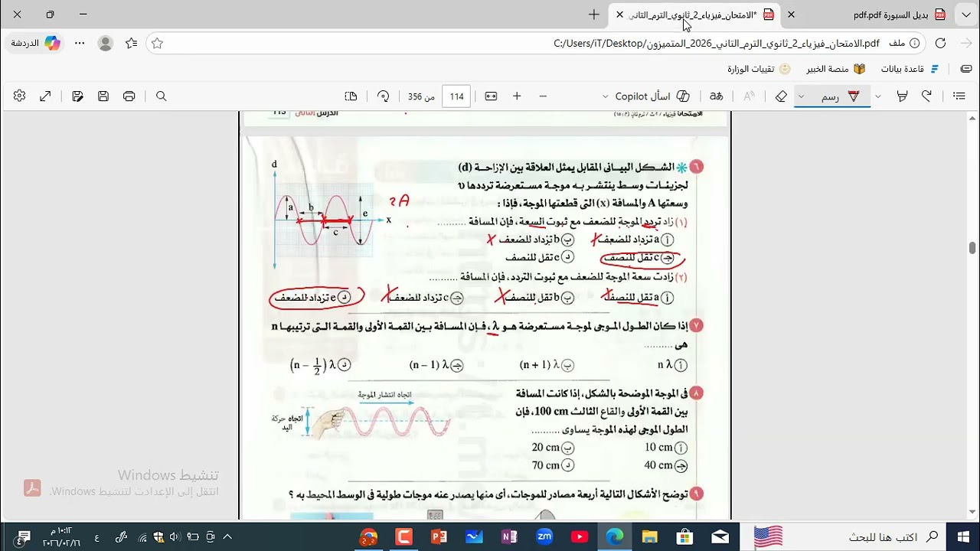980x551 pixels.
Task: Open قاعدة بيانات bookmark
Action: coord(910,69)
